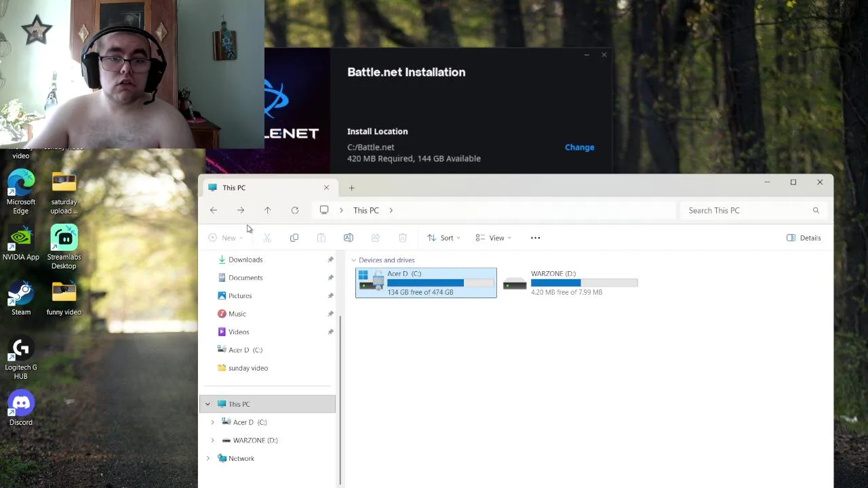This screenshot has width=868, height=488.
Task: Open Microsoft Edge desktop shortcut
Action: 21,192
